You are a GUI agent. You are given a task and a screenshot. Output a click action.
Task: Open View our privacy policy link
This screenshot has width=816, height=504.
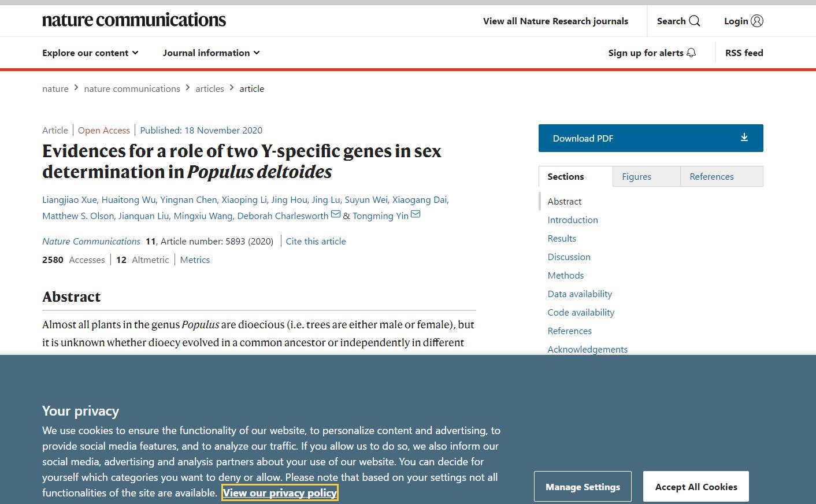280,493
